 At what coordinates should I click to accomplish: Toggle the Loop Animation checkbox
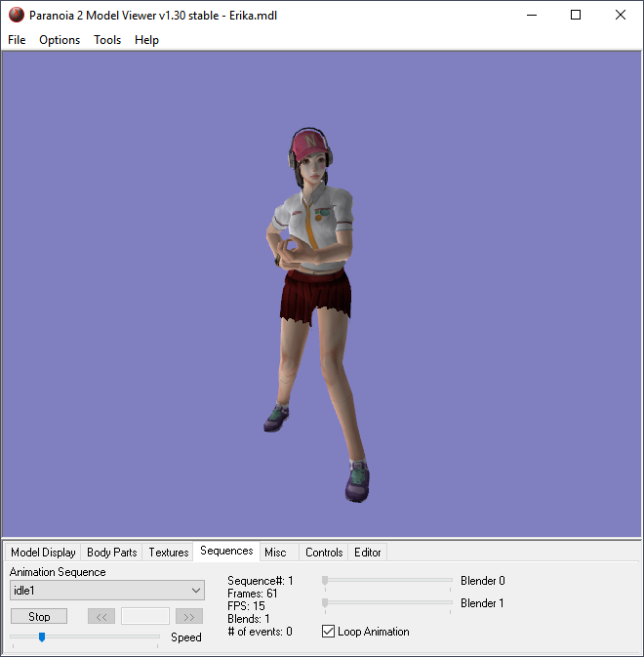[328, 631]
